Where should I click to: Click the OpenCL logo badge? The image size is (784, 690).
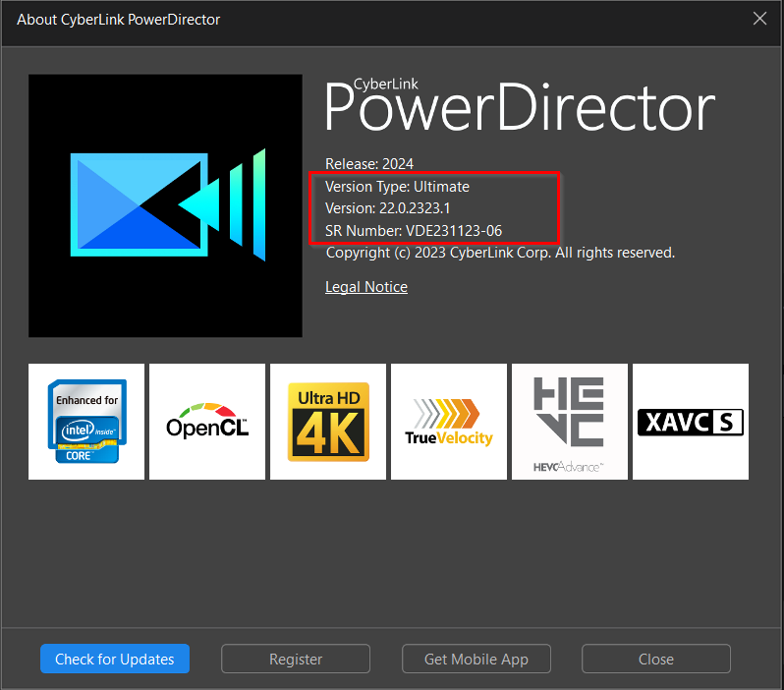[207, 422]
